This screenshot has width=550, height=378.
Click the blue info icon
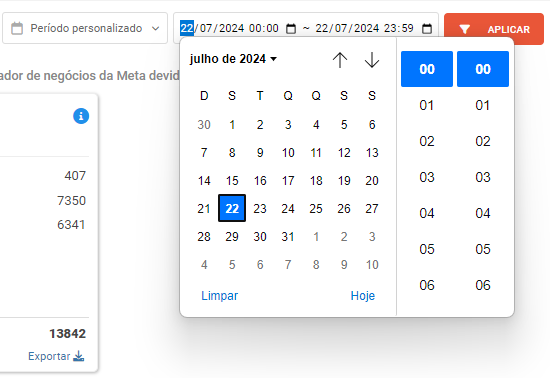[x=81, y=116]
